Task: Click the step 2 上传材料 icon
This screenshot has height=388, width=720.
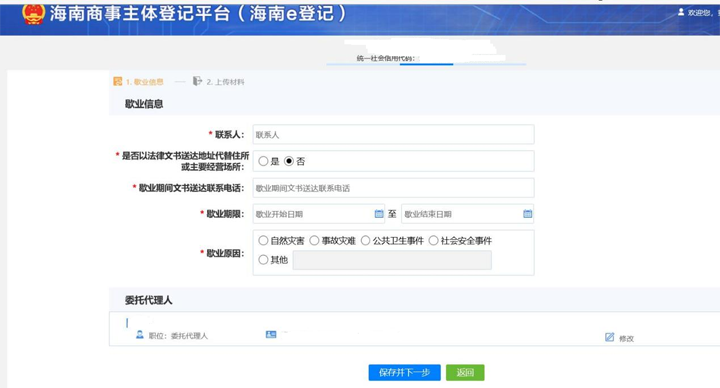Action: 197,81
